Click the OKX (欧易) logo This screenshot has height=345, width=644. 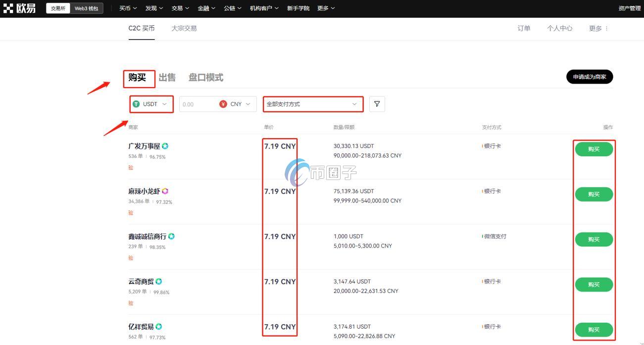(x=19, y=8)
